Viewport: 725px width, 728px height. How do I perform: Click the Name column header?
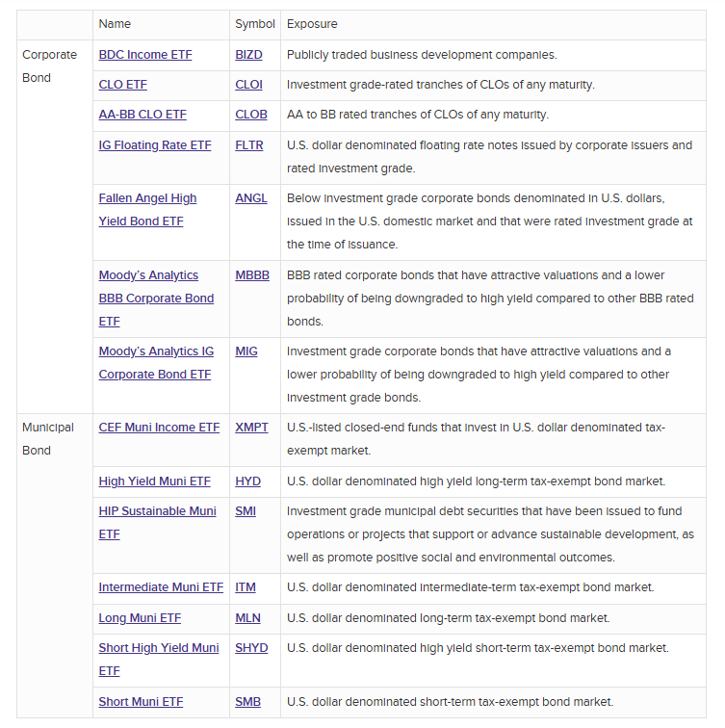point(115,24)
